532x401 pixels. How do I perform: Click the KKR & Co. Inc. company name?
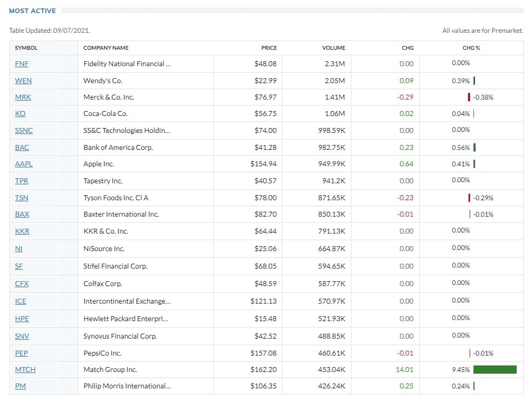point(106,231)
